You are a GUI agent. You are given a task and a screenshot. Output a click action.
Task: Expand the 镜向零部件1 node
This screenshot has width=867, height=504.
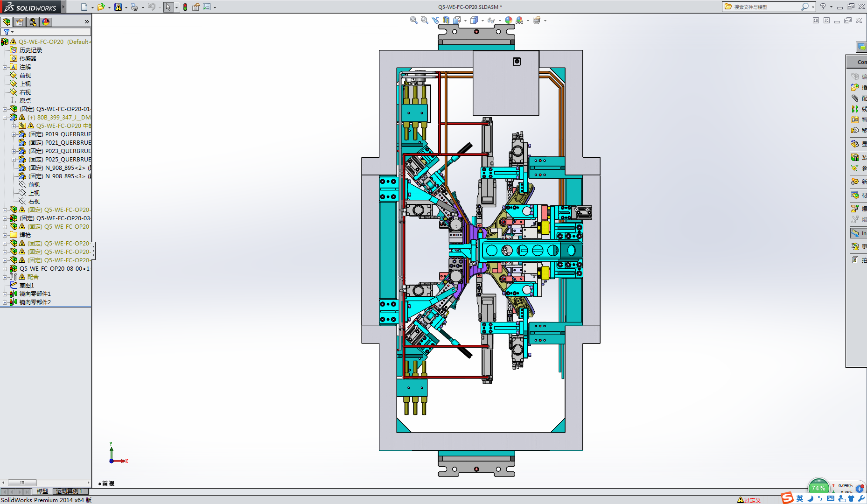[x=5, y=294]
